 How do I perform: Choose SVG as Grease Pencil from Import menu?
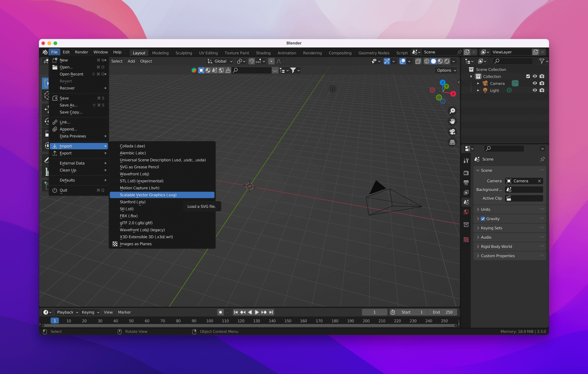click(139, 167)
